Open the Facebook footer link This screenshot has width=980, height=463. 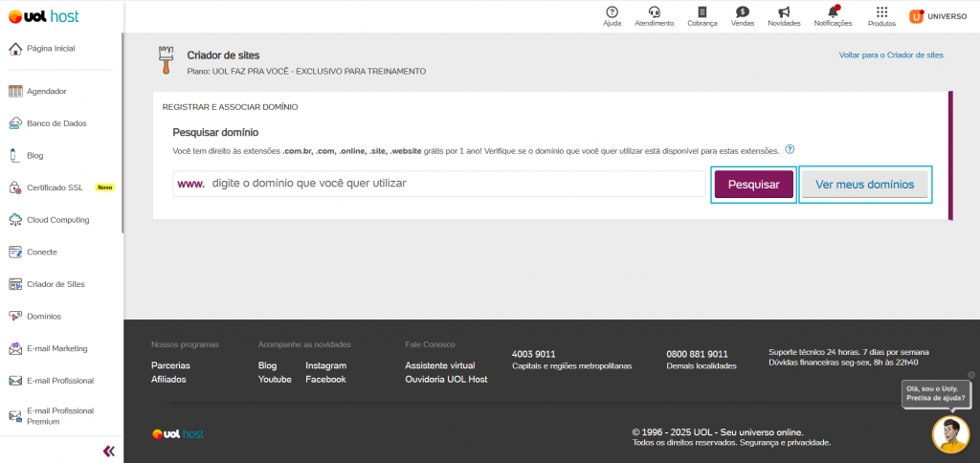tap(325, 379)
